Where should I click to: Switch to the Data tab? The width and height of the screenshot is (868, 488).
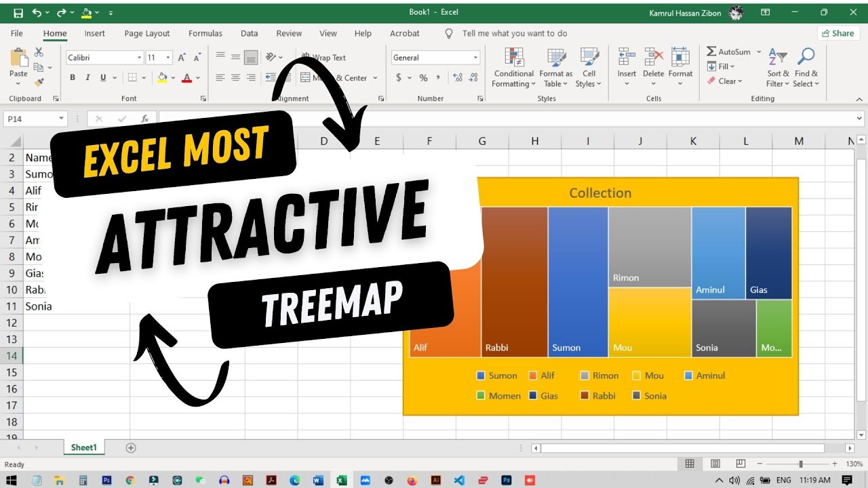tap(249, 33)
